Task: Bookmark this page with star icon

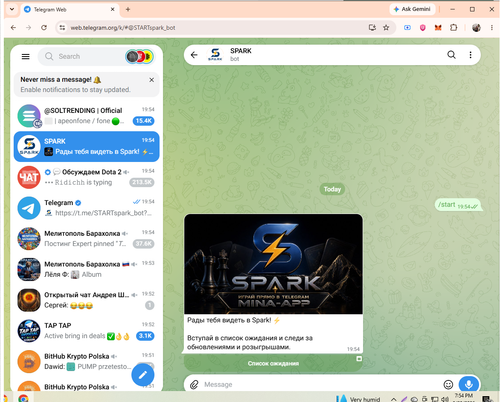Action: [x=386, y=28]
